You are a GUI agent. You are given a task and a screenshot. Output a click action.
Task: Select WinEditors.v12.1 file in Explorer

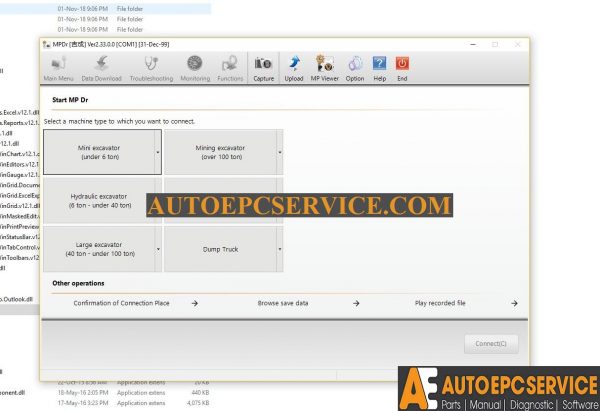[19, 164]
